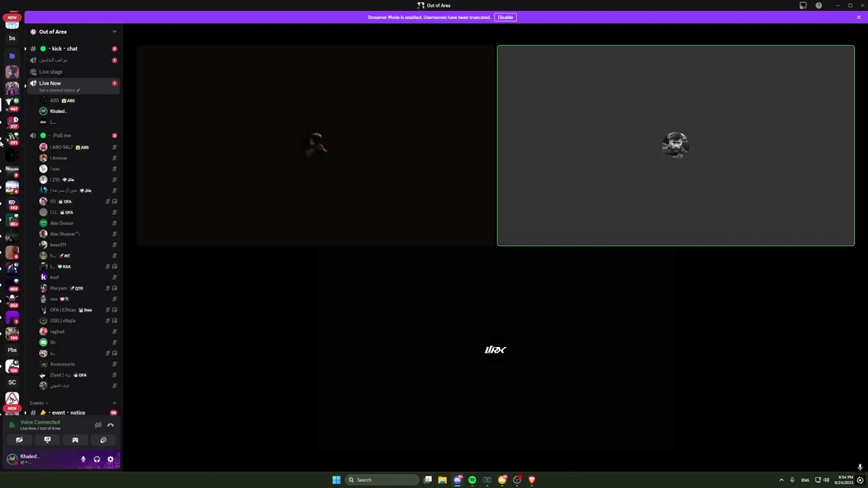Expand the Out of Area server menu
The width and height of the screenshot is (868, 488).
[73, 32]
